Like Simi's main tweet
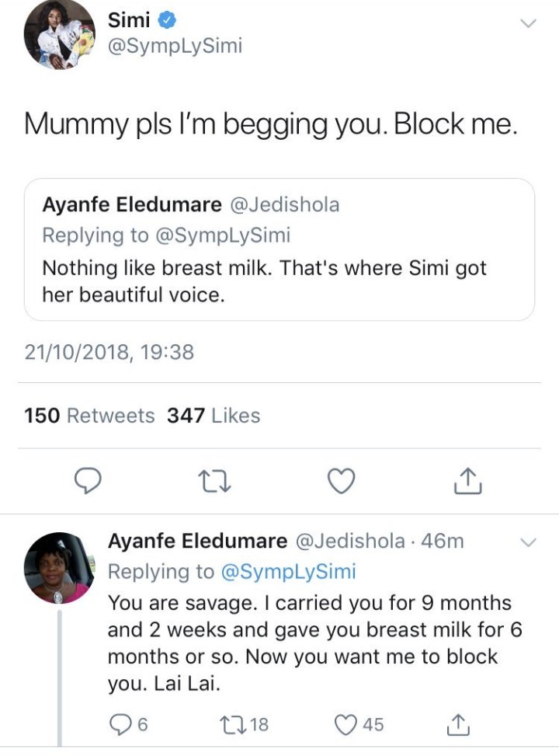This screenshot has height=756, width=559. (341, 482)
